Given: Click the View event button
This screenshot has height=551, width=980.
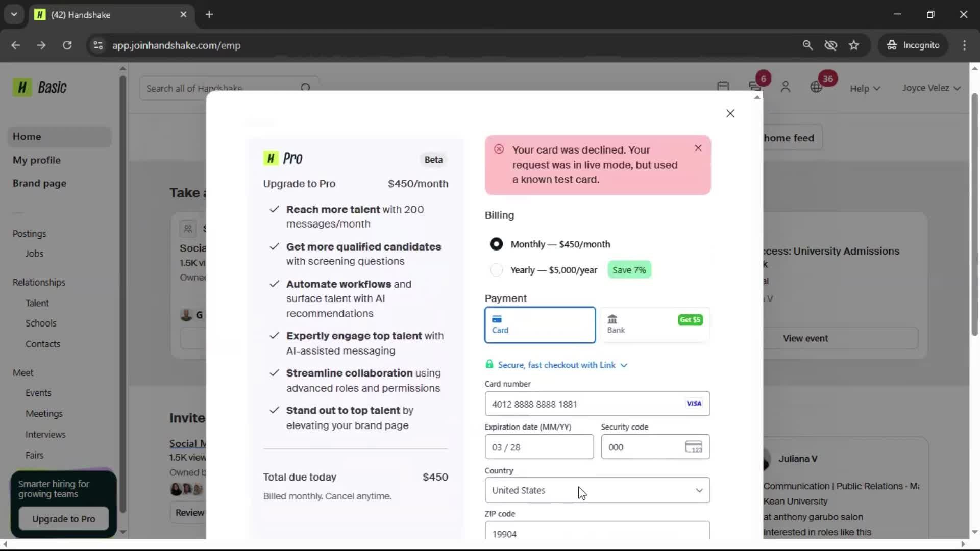Looking at the screenshot, I should coord(805,338).
